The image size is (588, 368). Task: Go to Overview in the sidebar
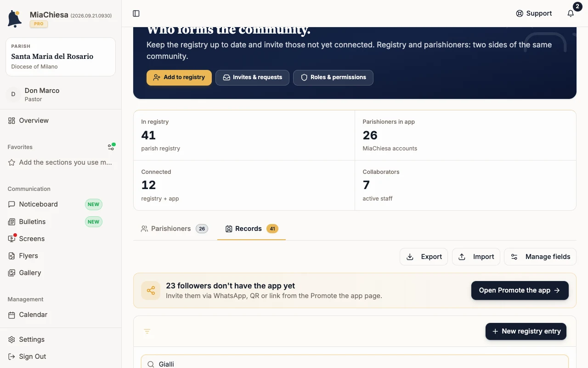[x=61, y=121]
